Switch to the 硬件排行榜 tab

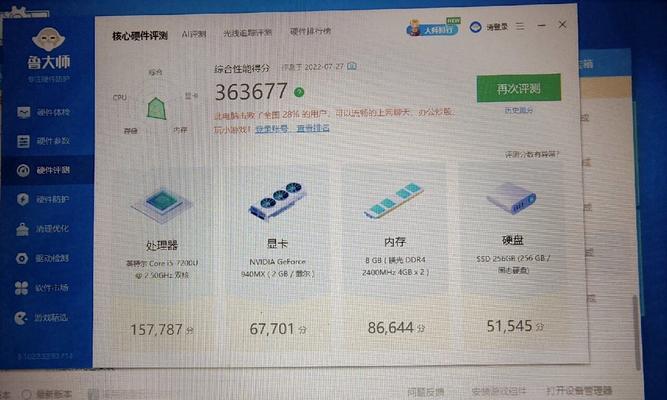(x=311, y=31)
